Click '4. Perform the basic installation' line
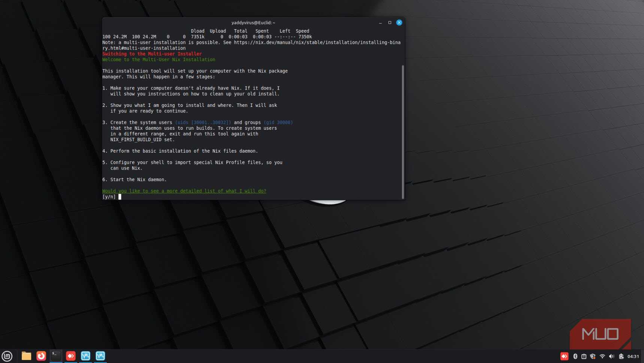Screen dimensions: 644x363 coord(180,151)
